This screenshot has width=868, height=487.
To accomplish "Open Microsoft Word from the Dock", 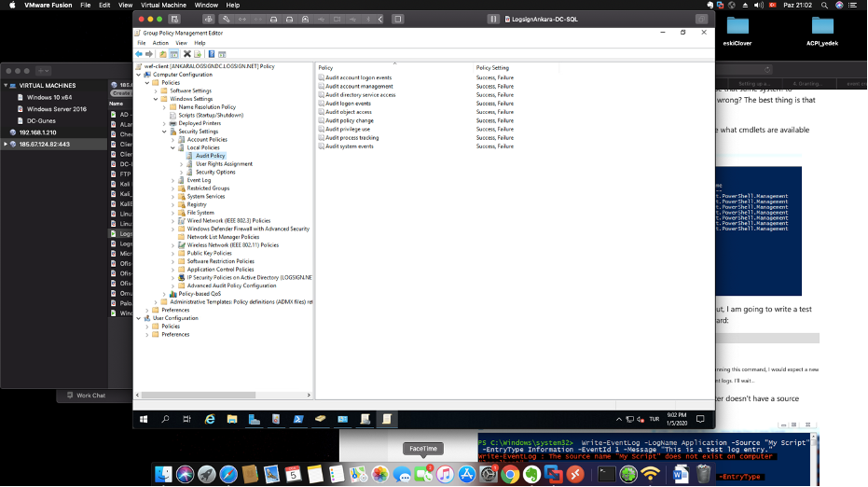I will pyautogui.click(x=681, y=474).
